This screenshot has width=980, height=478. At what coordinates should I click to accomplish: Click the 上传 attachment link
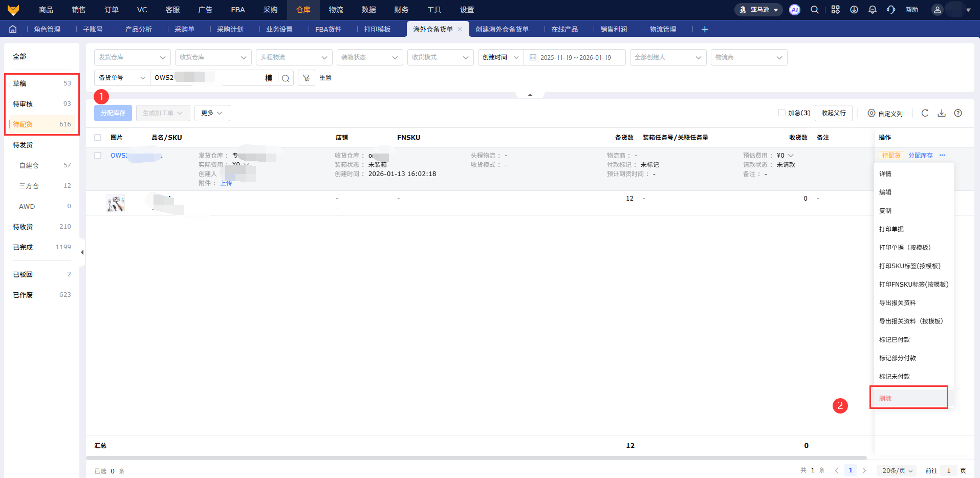[226, 183]
